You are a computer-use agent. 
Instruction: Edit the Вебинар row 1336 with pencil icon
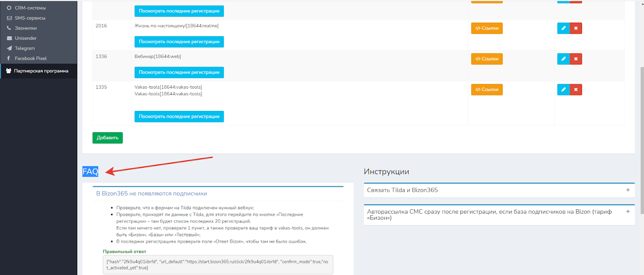[x=563, y=59]
